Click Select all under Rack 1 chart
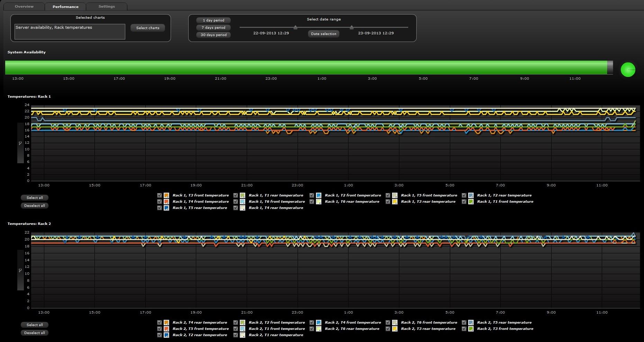 [35, 198]
